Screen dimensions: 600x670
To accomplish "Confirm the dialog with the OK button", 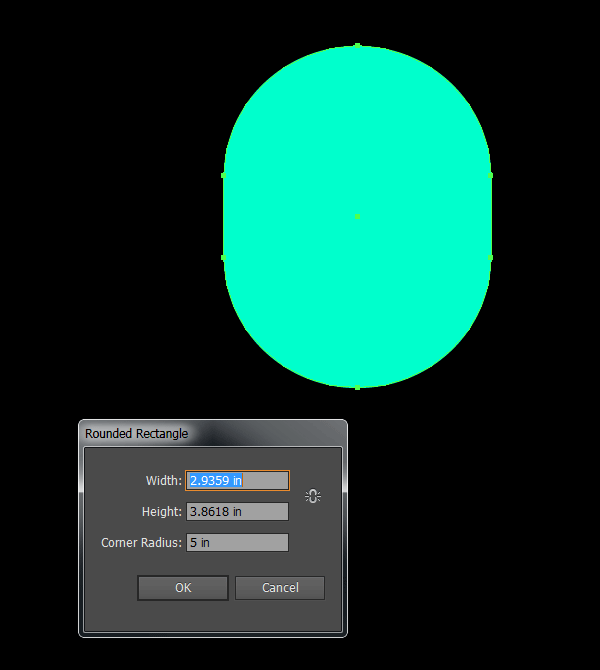I will tap(183, 588).
